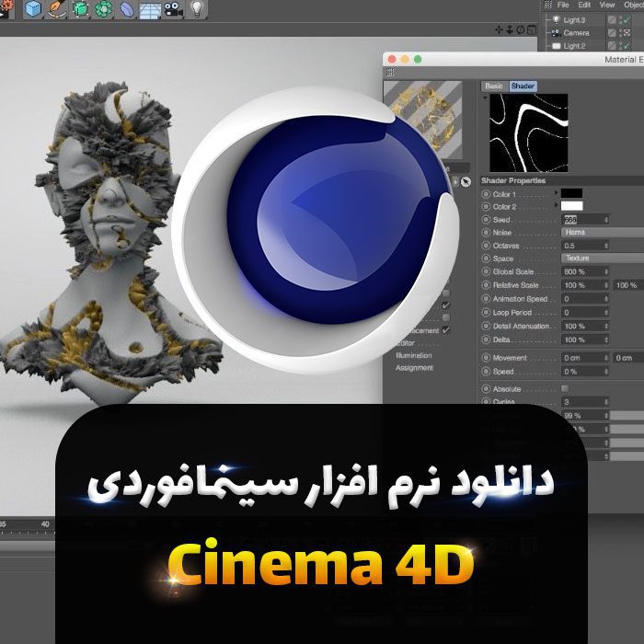Click animation dot beside Seed
Image resolution: width=644 pixels, height=644 pixels.
(x=486, y=220)
